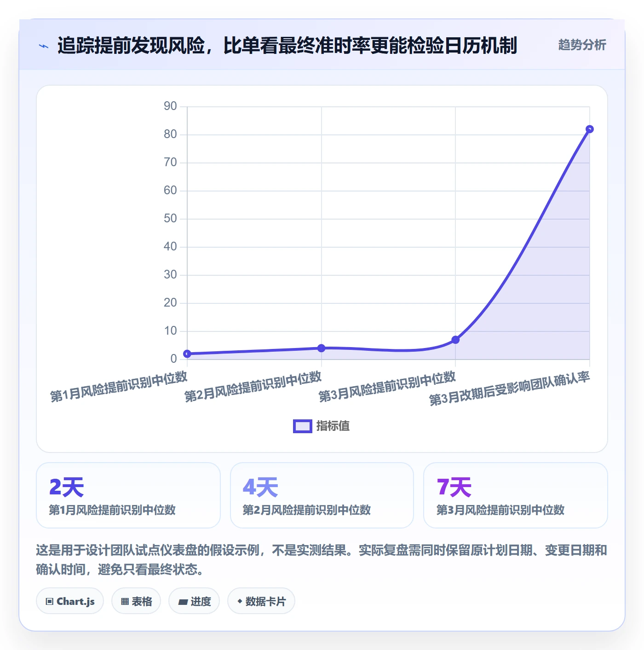Viewport: 644px width, 650px height.
Task: Click x-axis label 第1月风险提前识别中位数
Action: [x=119, y=387]
